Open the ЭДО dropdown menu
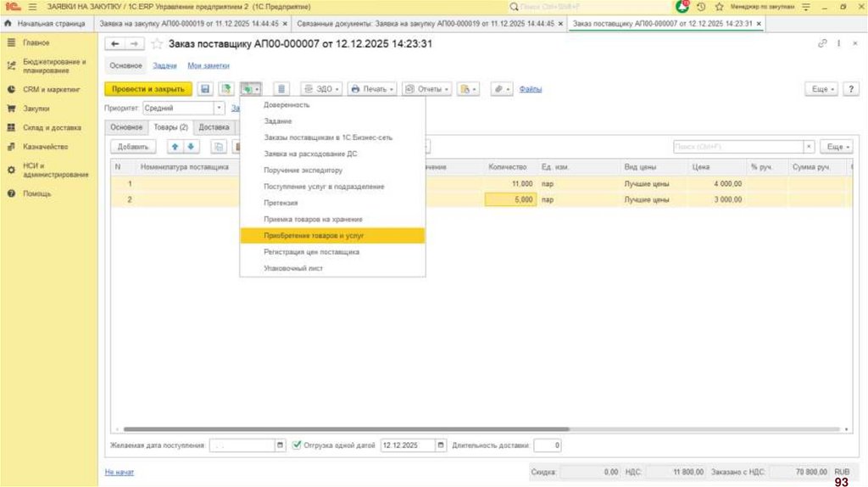The image size is (868, 487). coord(321,88)
